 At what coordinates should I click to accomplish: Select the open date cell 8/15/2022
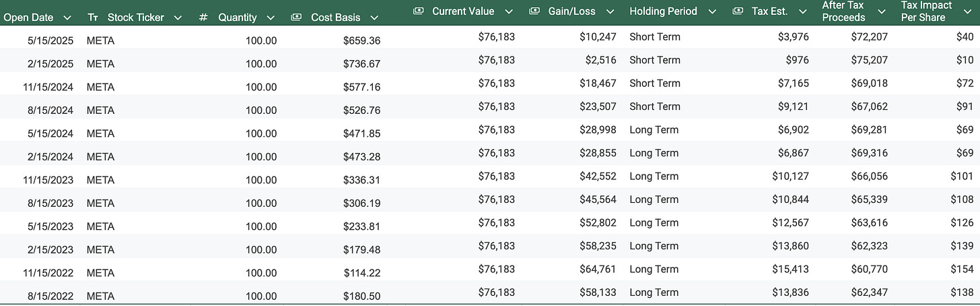(x=50, y=296)
